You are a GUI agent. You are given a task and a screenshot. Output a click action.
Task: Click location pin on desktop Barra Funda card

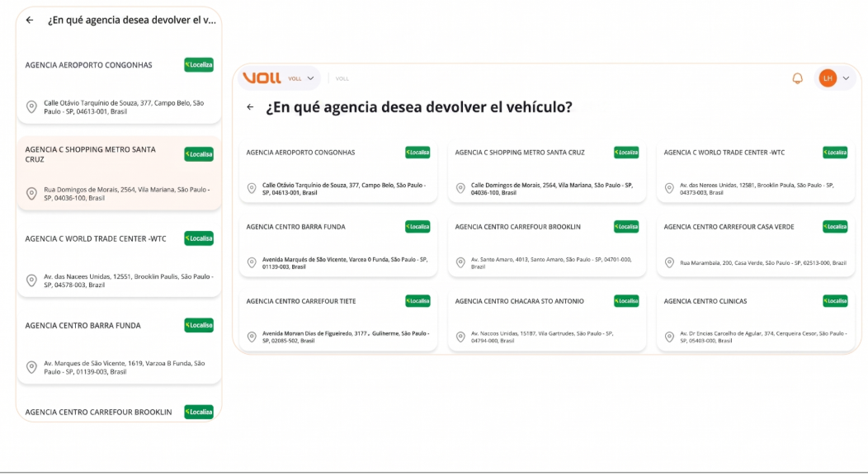(252, 263)
